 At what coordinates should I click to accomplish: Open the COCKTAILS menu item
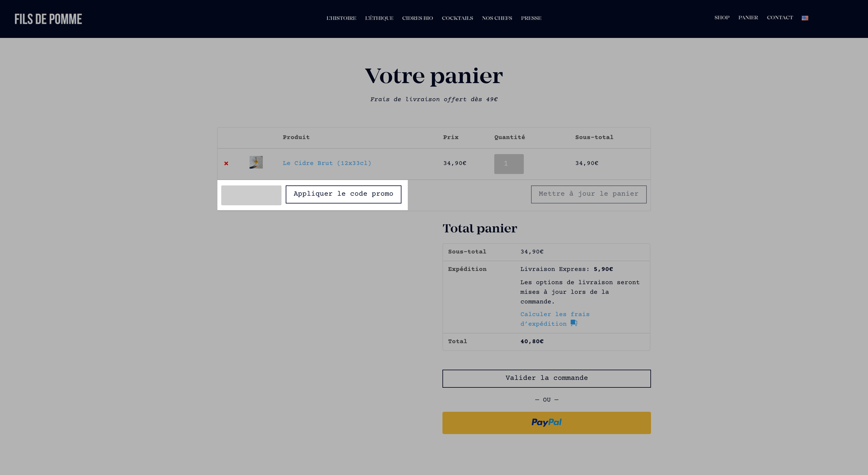coord(457,18)
